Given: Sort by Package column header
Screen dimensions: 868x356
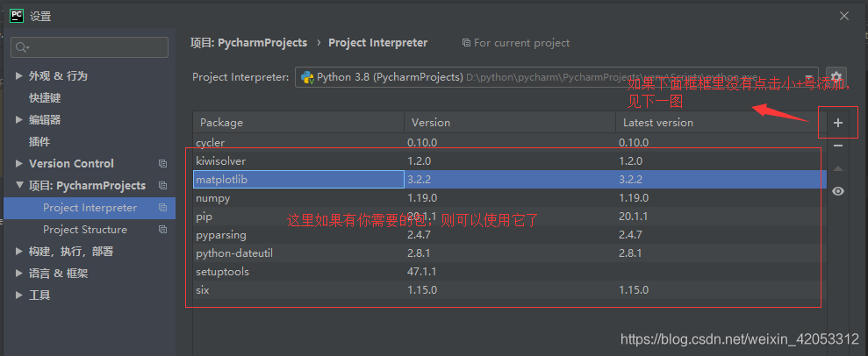Looking at the screenshot, I should click(298, 122).
